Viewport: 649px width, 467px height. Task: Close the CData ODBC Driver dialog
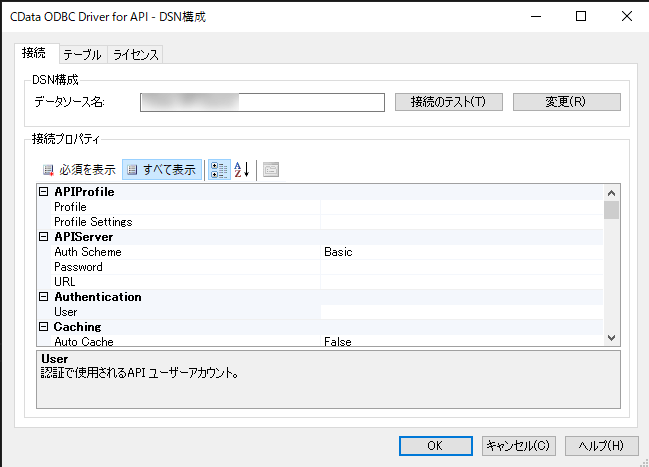click(627, 16)
